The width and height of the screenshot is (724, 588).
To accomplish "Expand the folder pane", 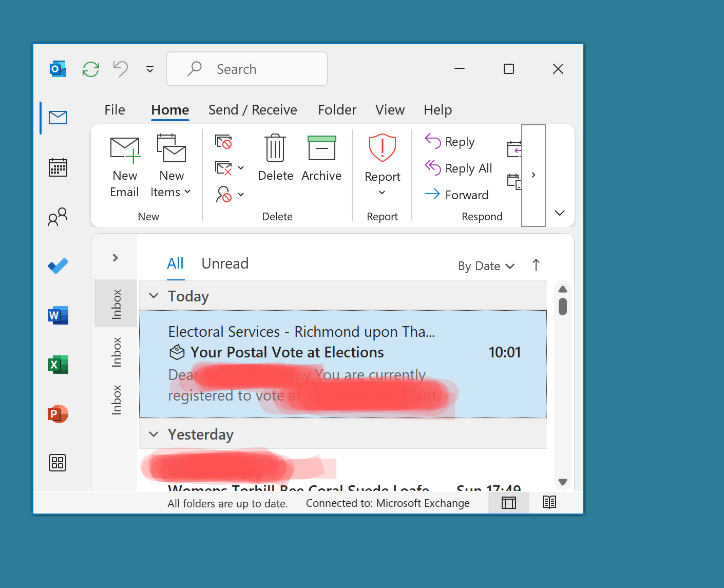I will point(116,257).
